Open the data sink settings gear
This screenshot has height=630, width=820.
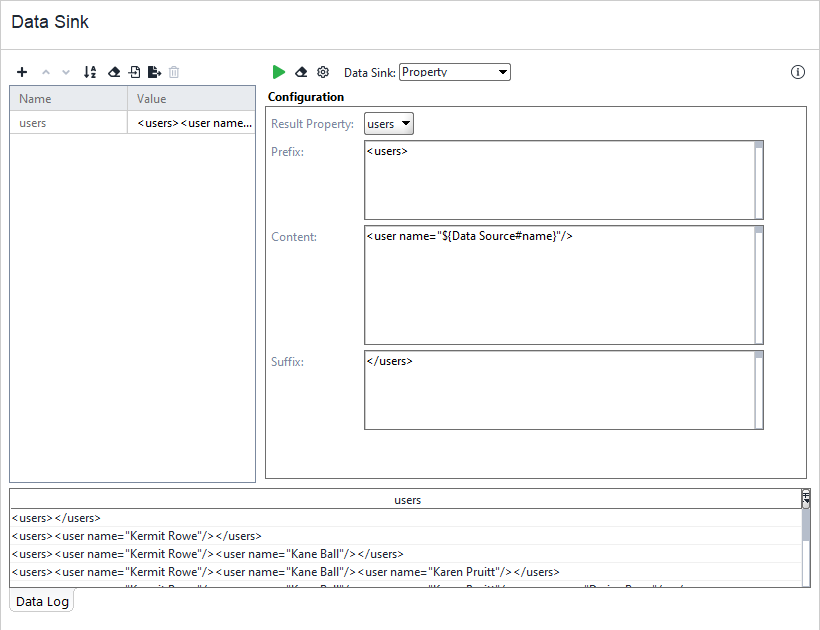point(323,72)
